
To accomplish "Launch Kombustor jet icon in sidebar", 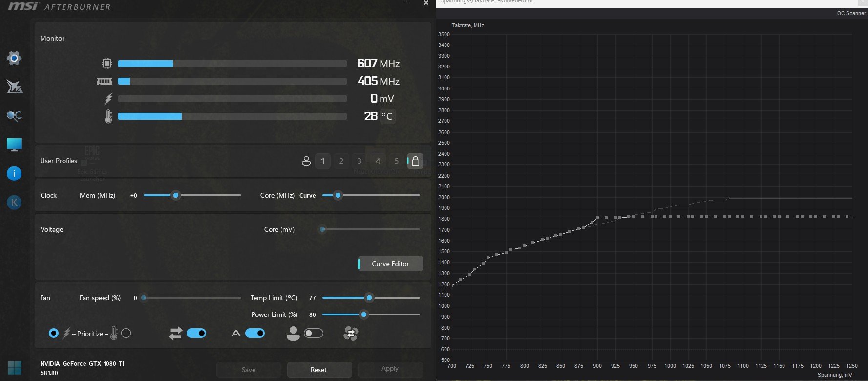I will pyautogui.click(x=14, y=87).
